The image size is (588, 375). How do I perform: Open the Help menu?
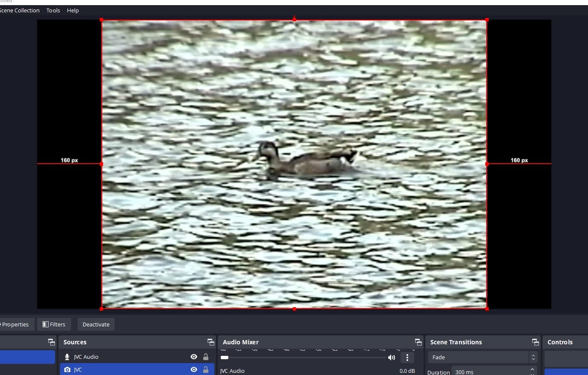pyautogui.click(x=73, y=10)
